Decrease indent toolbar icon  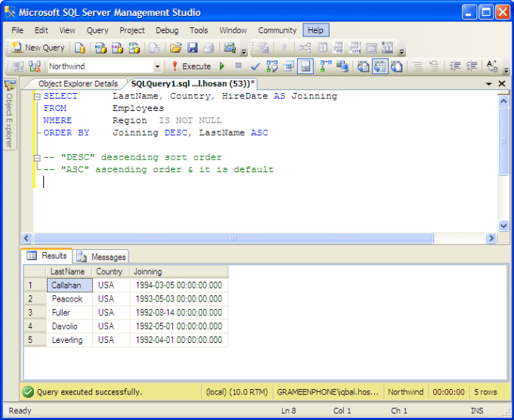point(455,66)
